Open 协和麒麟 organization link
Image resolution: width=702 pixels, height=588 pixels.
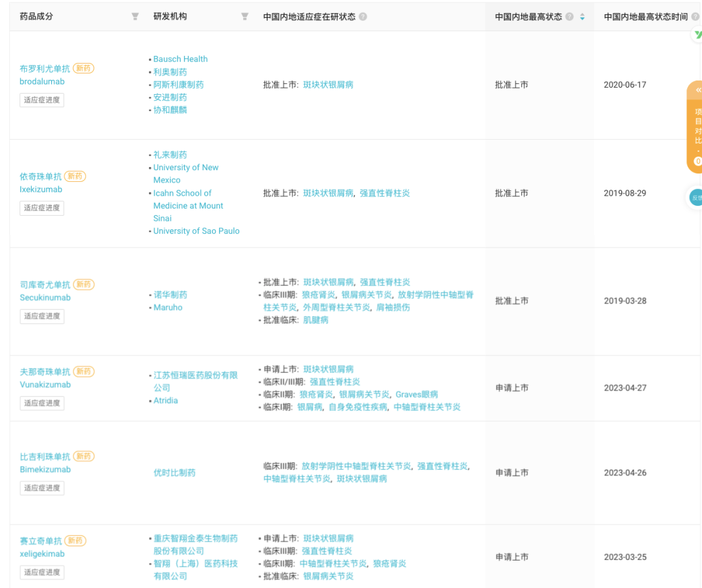click(x=170, y=110)
